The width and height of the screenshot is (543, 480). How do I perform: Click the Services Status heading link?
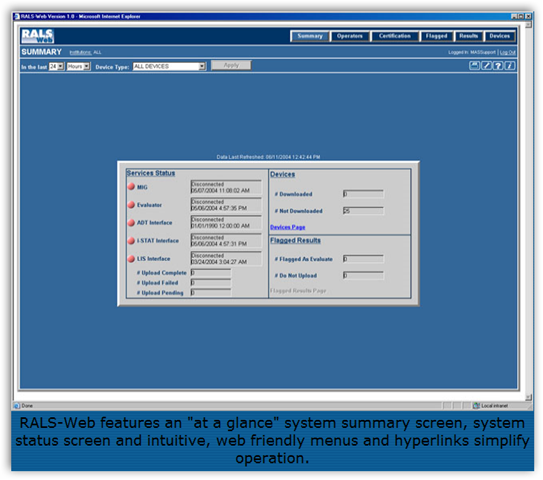coord(151,173)
